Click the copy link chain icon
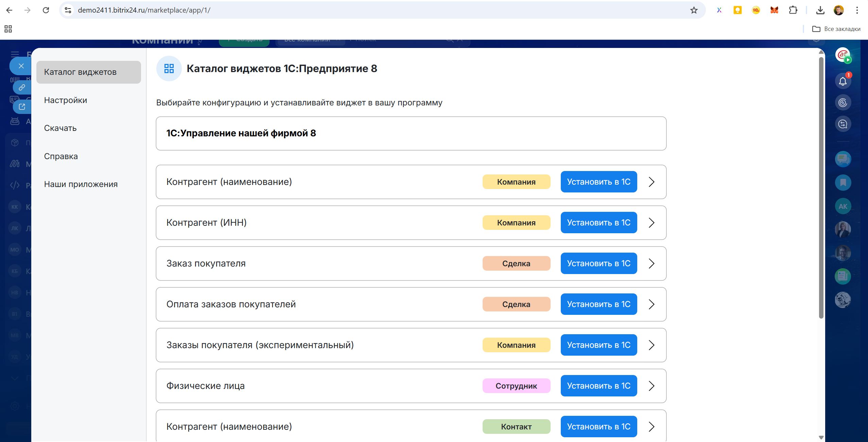Viewport: 868px width, 442px height. tap(22, 87)
